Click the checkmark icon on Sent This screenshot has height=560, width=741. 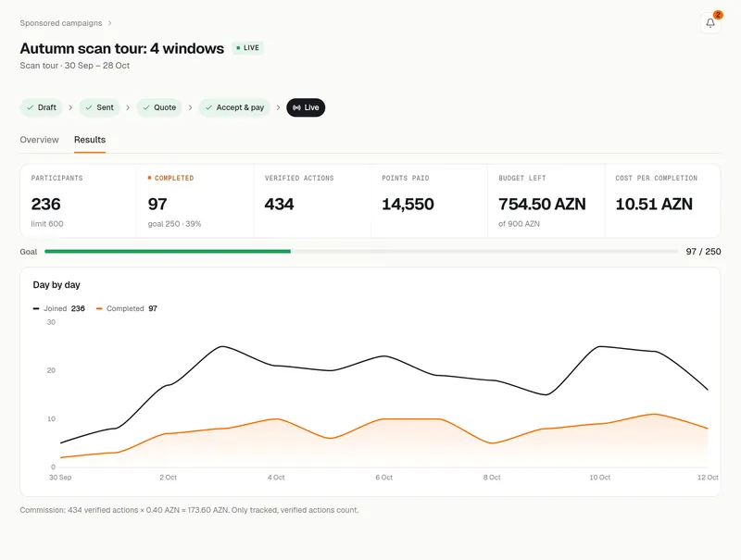tap(89, 107)
